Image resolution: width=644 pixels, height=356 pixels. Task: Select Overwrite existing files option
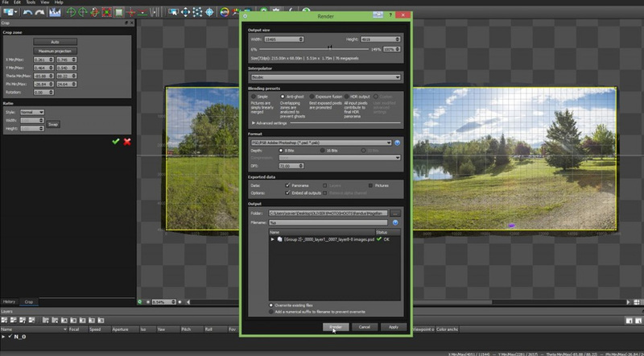click(x=271, y=305)
